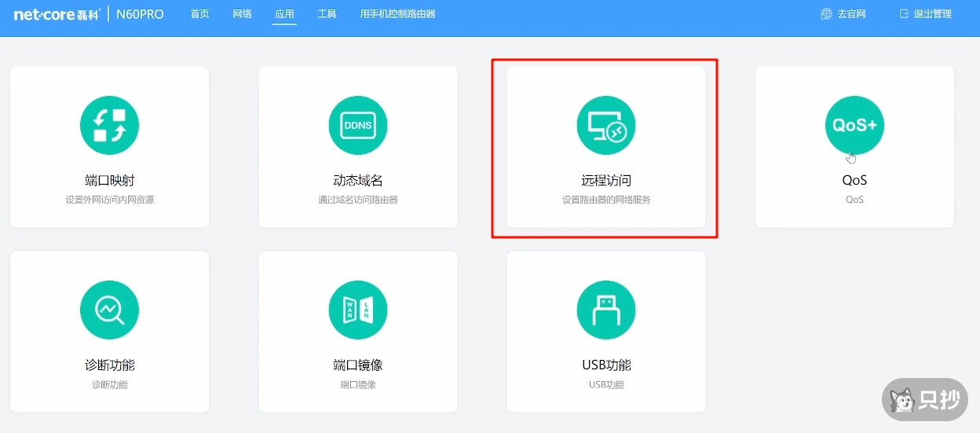The image size is (980, 433).
Task: Go to the 首页 tab
Action: click(200, 14)
